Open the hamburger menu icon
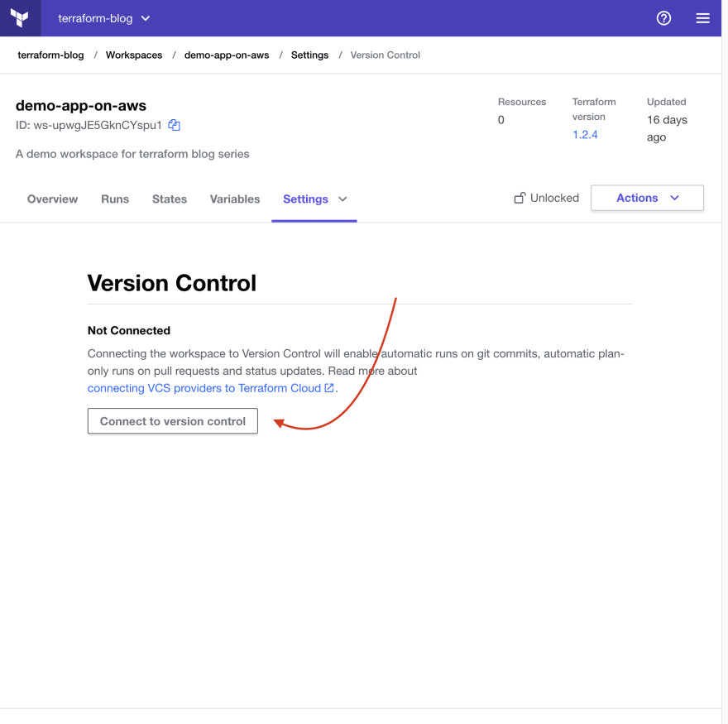 click(x=702, y=18)
